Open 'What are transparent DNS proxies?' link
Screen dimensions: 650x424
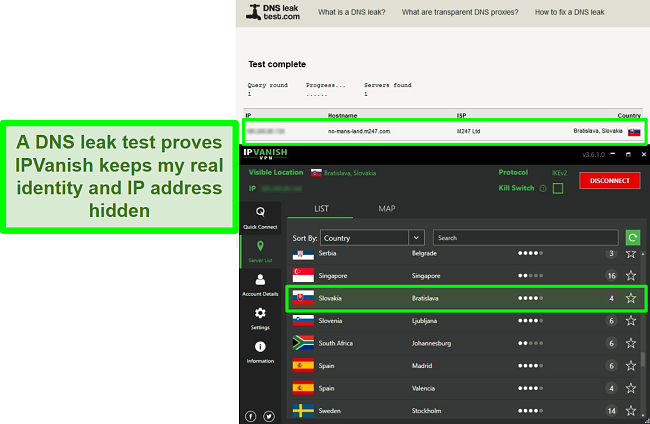pyautogui.click(x=460, y=12)
